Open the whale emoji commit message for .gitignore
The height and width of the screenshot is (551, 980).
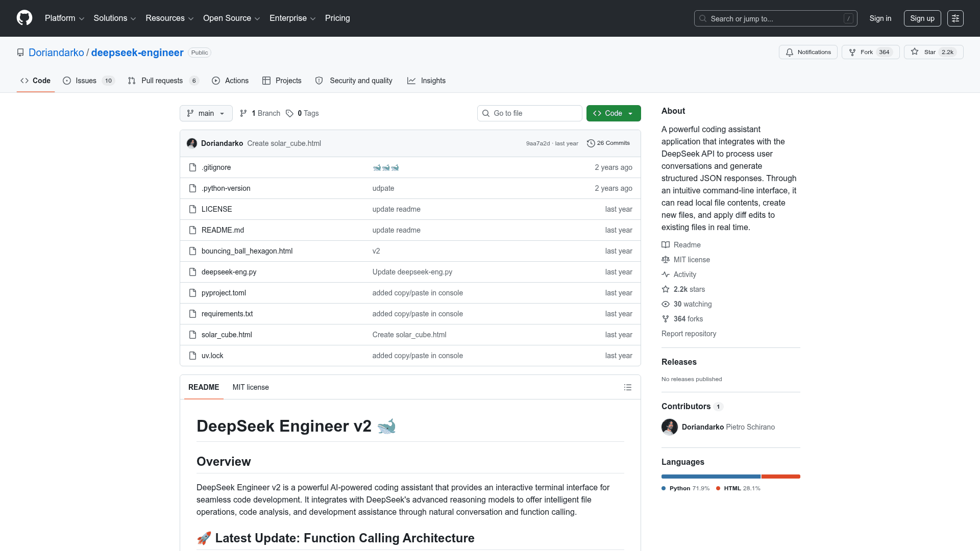[386, 167]
